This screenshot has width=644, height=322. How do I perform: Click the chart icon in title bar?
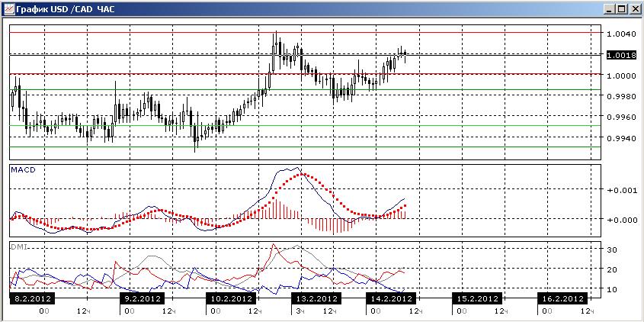8,8
